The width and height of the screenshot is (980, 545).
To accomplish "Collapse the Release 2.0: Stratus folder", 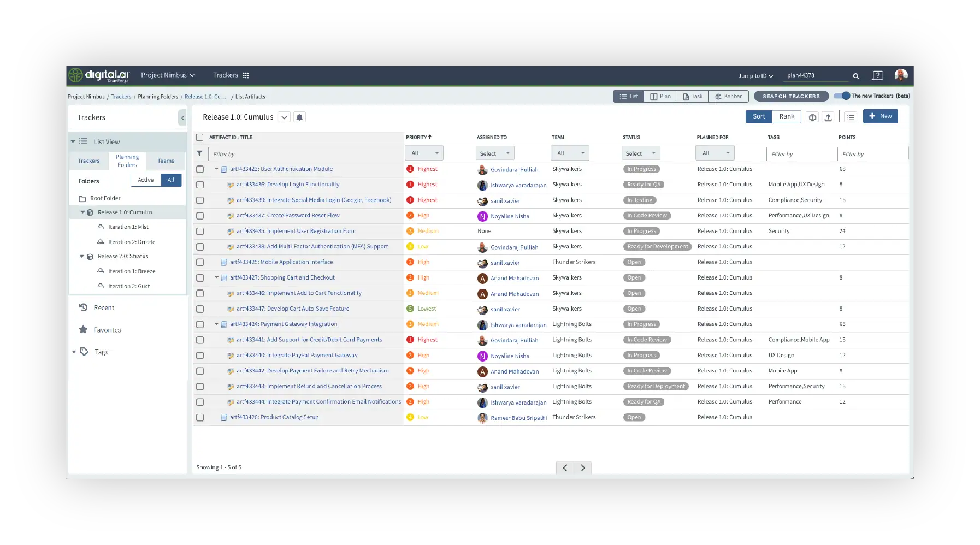I will (x=82, y=256).
